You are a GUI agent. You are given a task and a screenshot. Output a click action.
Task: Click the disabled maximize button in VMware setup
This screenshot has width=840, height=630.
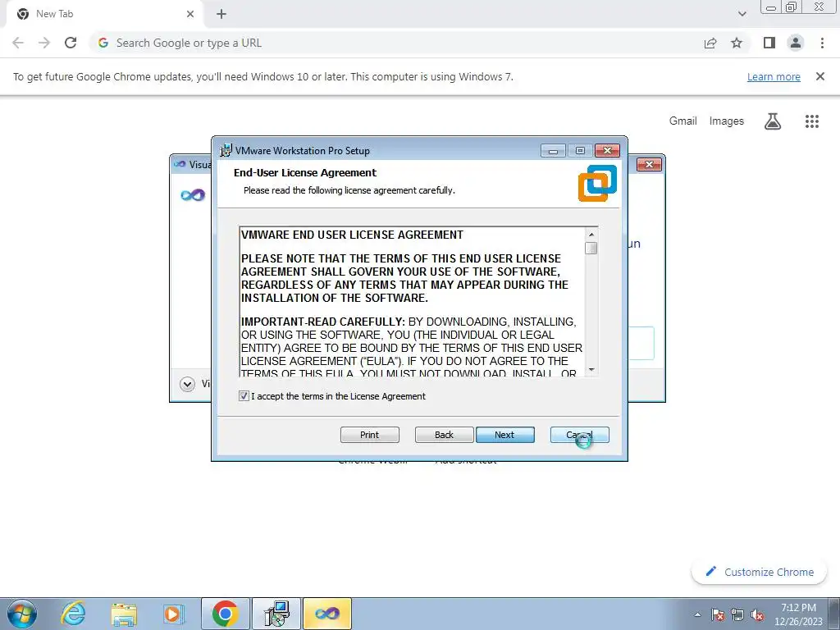[580, 151]
